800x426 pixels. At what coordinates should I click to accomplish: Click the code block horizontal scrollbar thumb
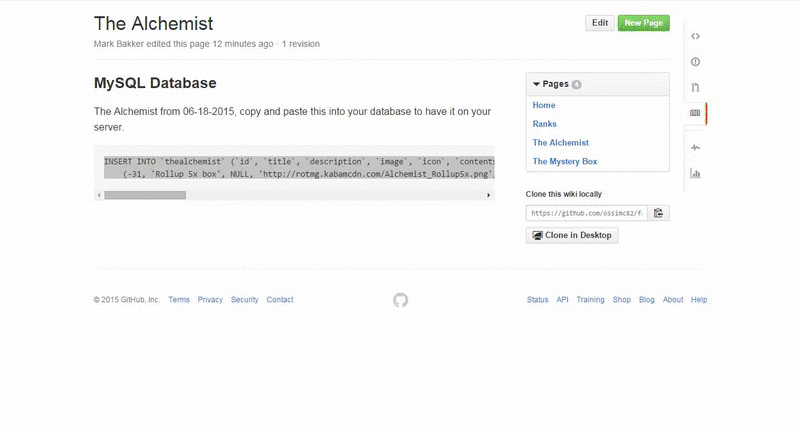[x=145, y=195]
